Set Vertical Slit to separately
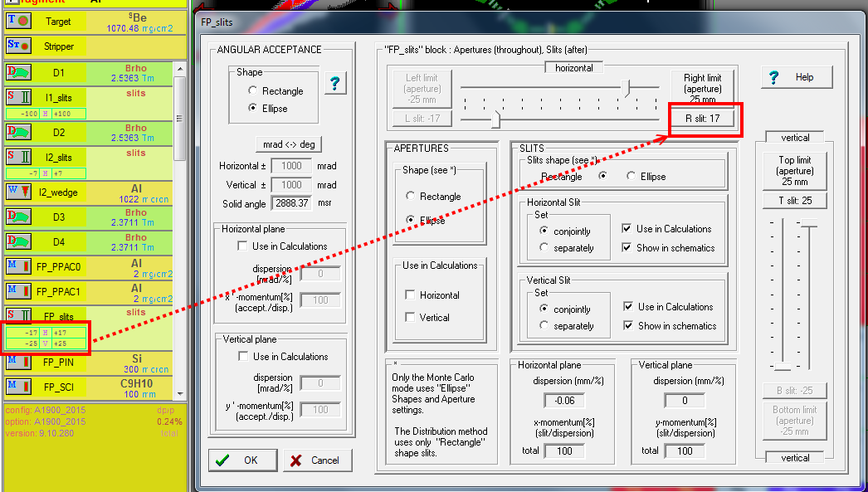Screen dimensions: 868x492 544,326
